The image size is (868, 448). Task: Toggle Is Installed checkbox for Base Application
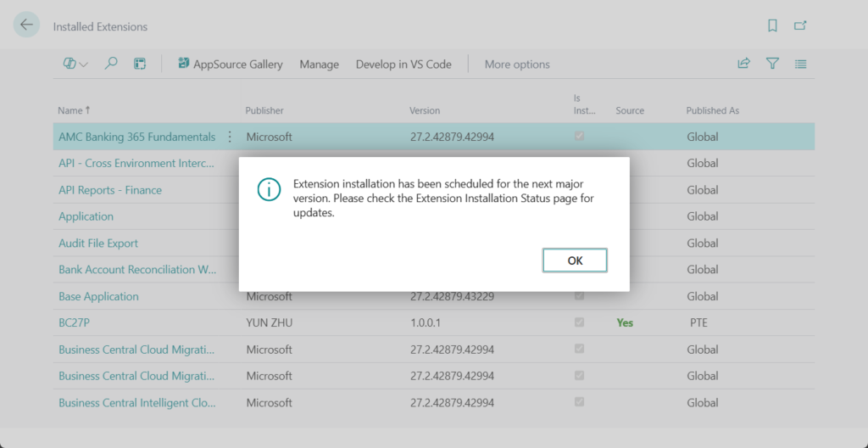(579, 296)
